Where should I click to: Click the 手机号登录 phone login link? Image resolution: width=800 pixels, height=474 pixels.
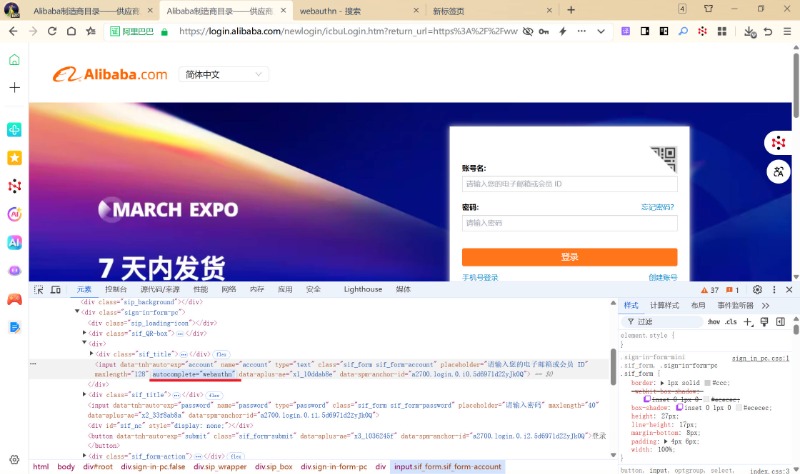pos(480,277)
